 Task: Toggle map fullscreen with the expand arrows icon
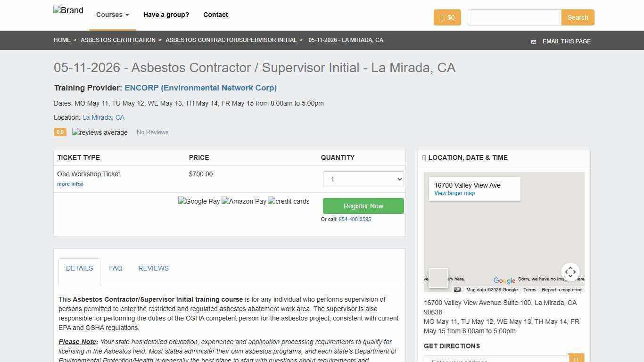[570, 271]
